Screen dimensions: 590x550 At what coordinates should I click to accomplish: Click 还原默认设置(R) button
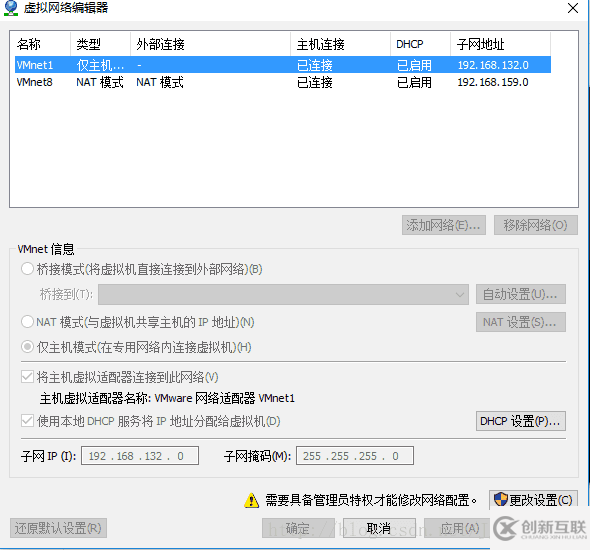coord(58,528)
